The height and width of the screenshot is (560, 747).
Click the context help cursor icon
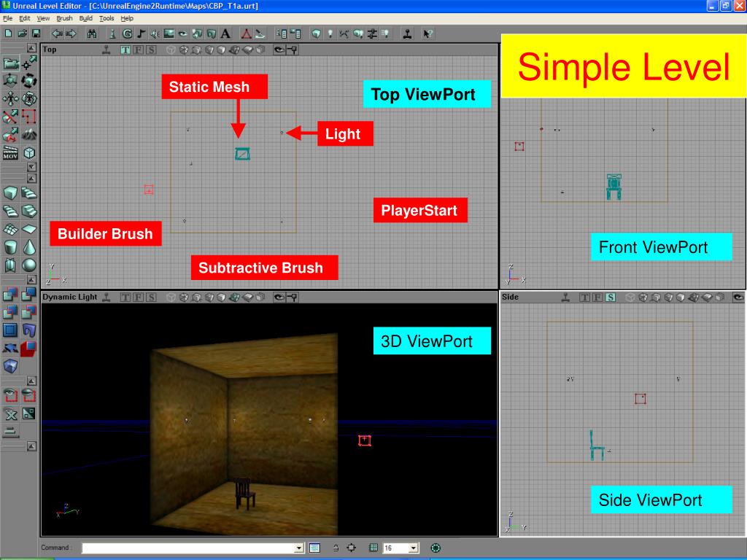427,34
